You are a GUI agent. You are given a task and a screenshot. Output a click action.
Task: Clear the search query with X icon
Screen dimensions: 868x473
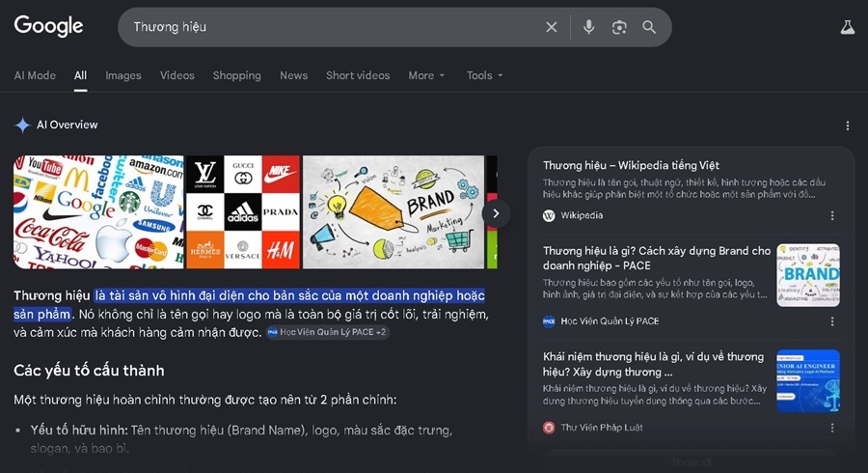coord(552,27)
